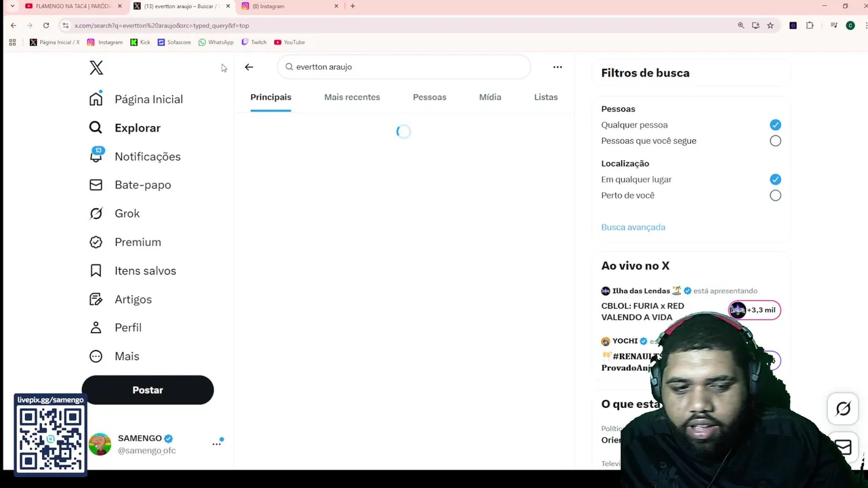
Task: Select Pessoas que você segue option
Action: (775, 141)
